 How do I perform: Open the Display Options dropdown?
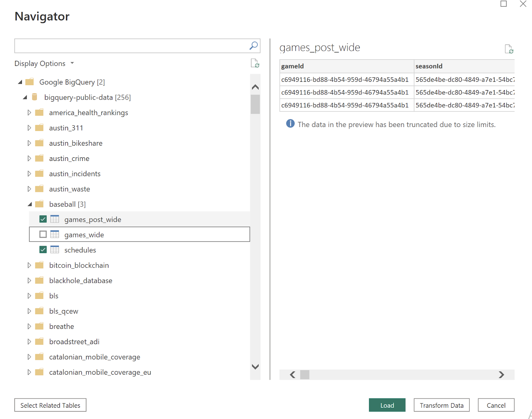click(44, 64)
